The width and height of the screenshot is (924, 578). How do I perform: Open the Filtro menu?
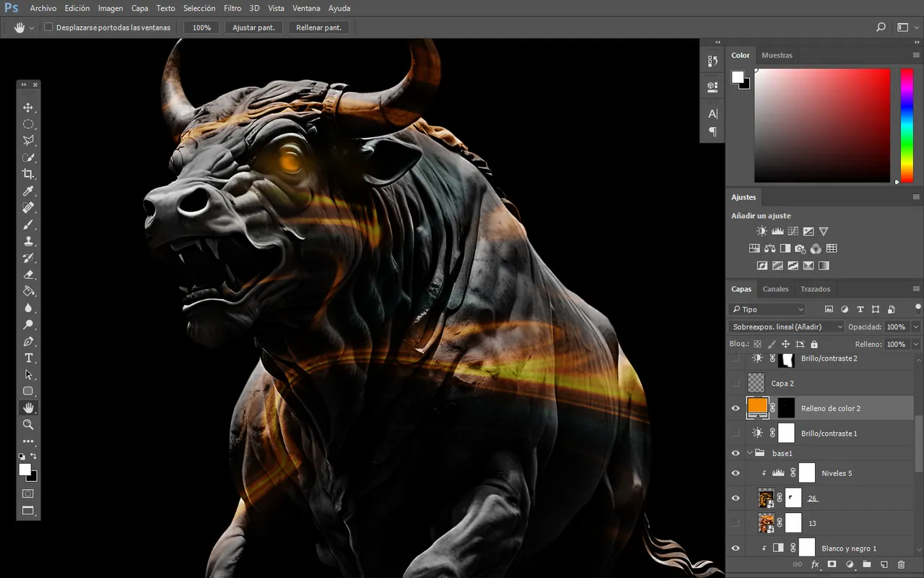click(x=232, y=9)
